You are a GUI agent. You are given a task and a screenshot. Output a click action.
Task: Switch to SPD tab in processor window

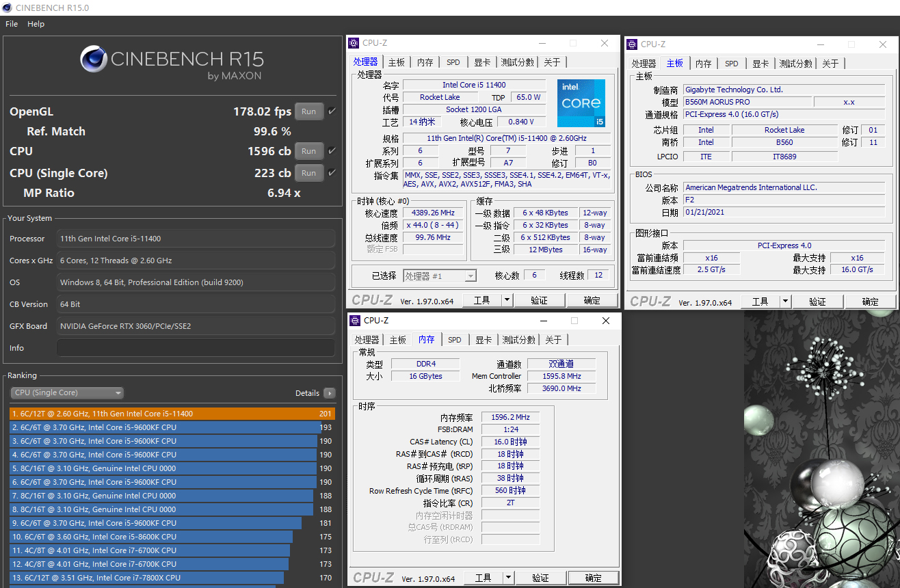click(453, 62)
